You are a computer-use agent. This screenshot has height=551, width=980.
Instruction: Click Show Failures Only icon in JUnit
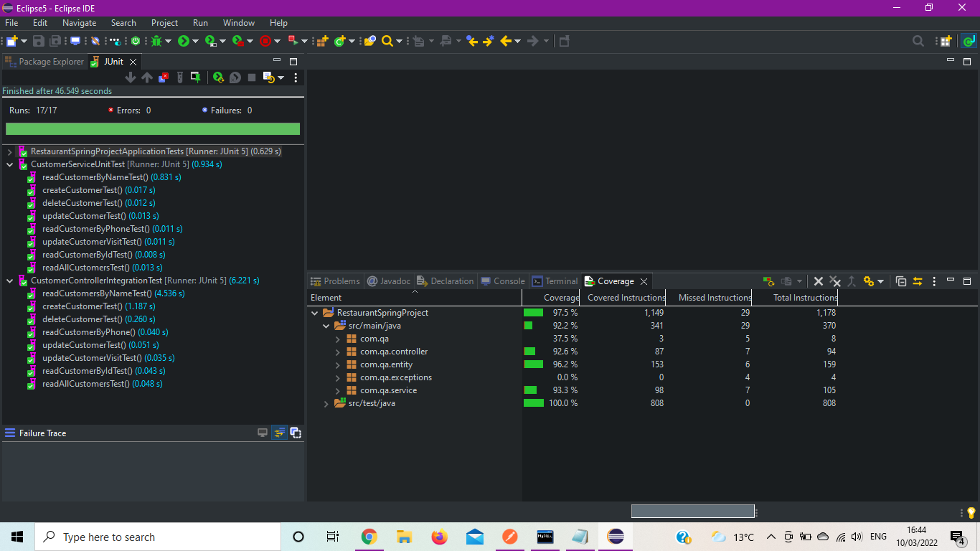(x=164, y=77)
